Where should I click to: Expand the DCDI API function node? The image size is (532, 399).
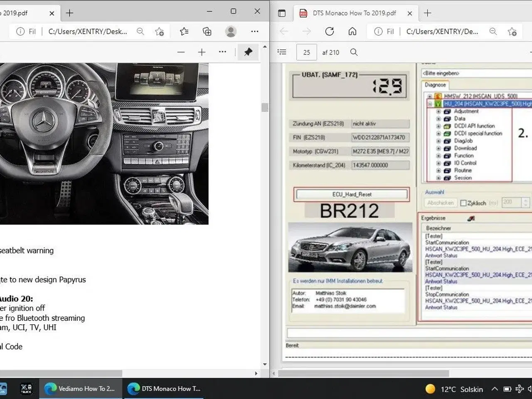tap(438, 126)
